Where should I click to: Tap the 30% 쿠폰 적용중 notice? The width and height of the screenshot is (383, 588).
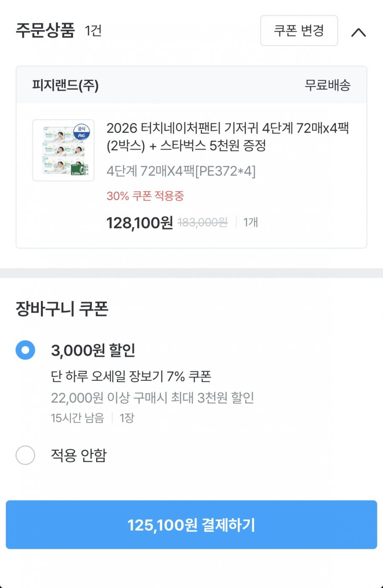[x=145, y=196]
